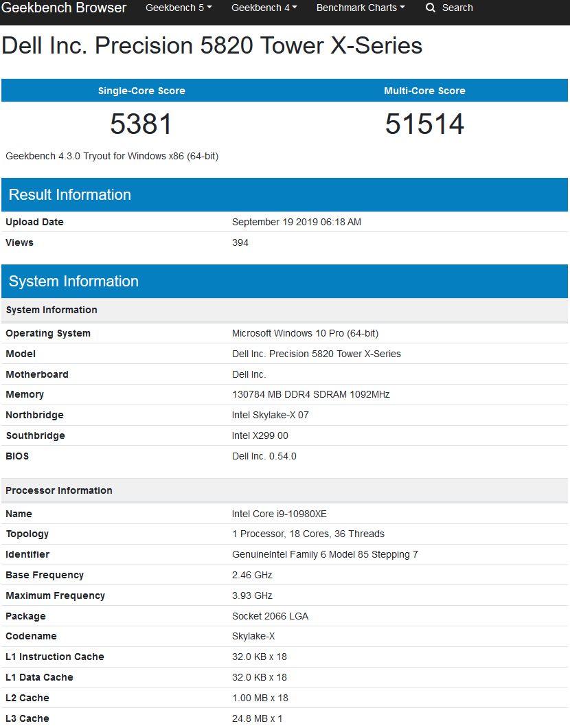
Task: Select processor name Intel Core i9-10980XE
Action: click(x=280, y=514)
